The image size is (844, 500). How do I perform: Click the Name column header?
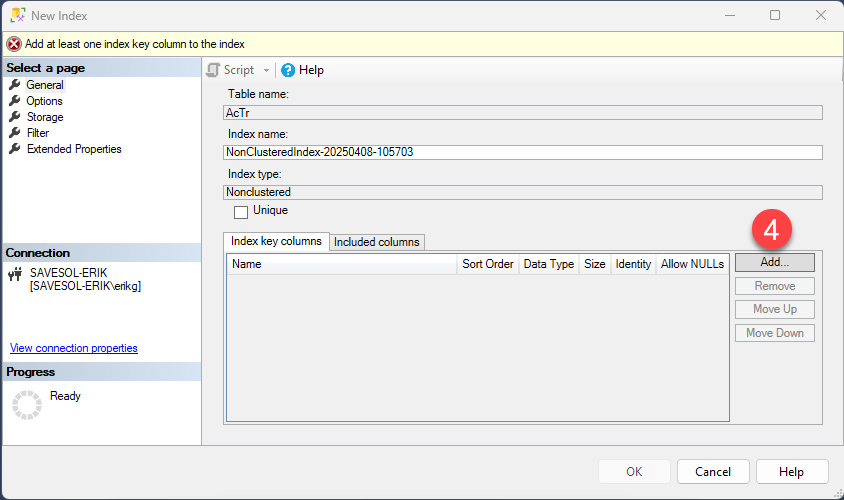tap(340, 264)
